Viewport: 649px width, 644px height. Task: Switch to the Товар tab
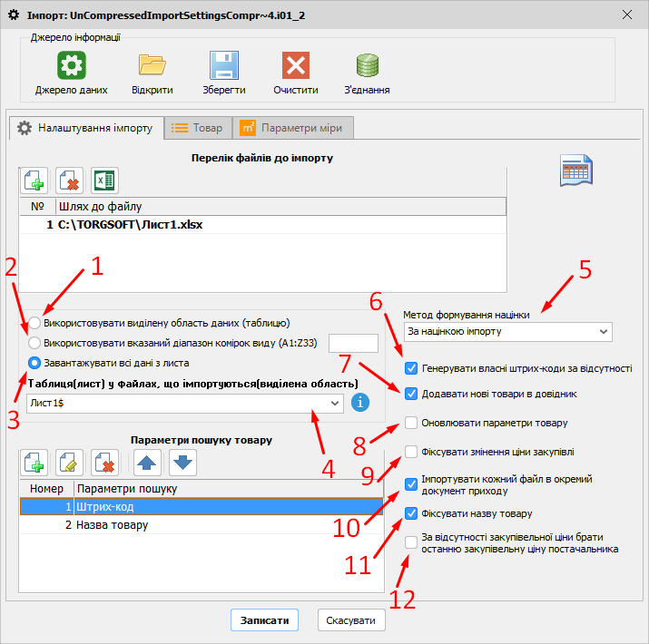(197, 128)
